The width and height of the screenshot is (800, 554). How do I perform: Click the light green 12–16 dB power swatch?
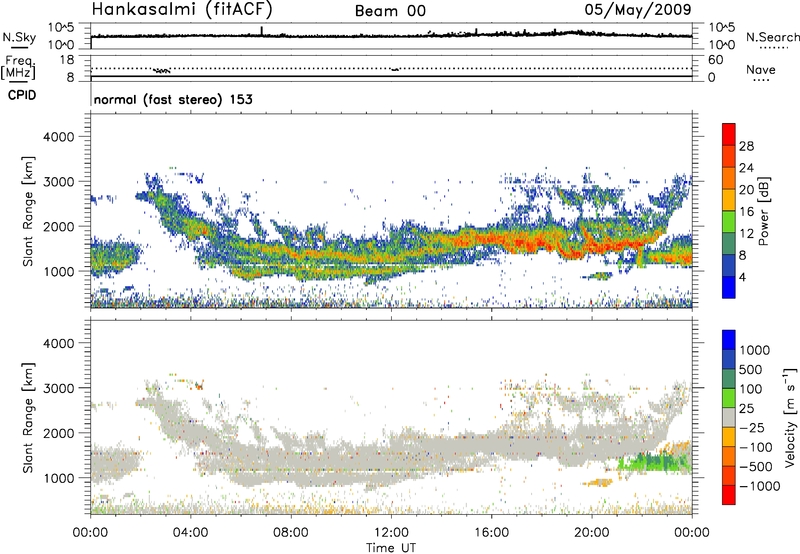point(729,221)
